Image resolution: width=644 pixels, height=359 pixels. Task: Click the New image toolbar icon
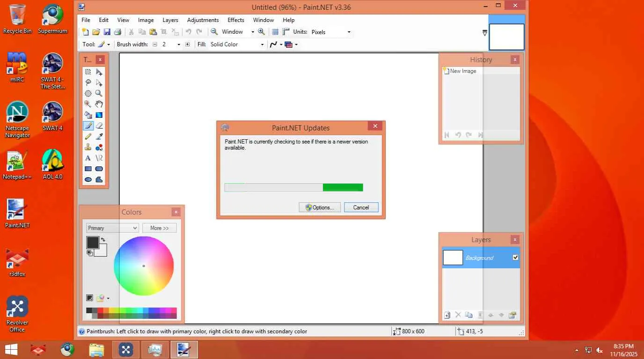pyautogui.click(x=85, y=32)
